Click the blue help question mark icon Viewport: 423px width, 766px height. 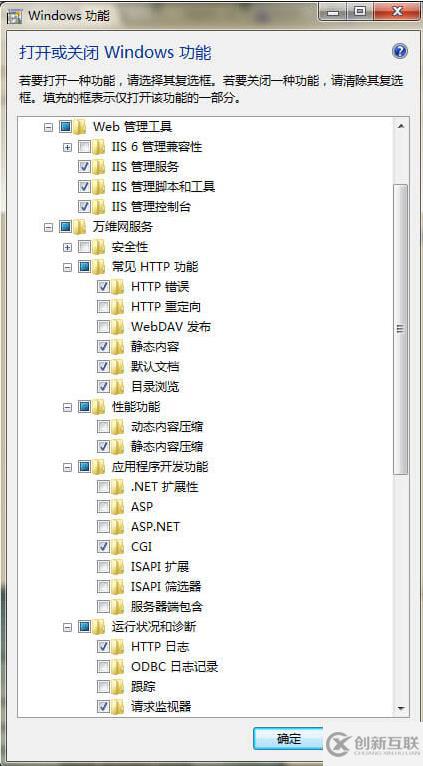point(400,51)
